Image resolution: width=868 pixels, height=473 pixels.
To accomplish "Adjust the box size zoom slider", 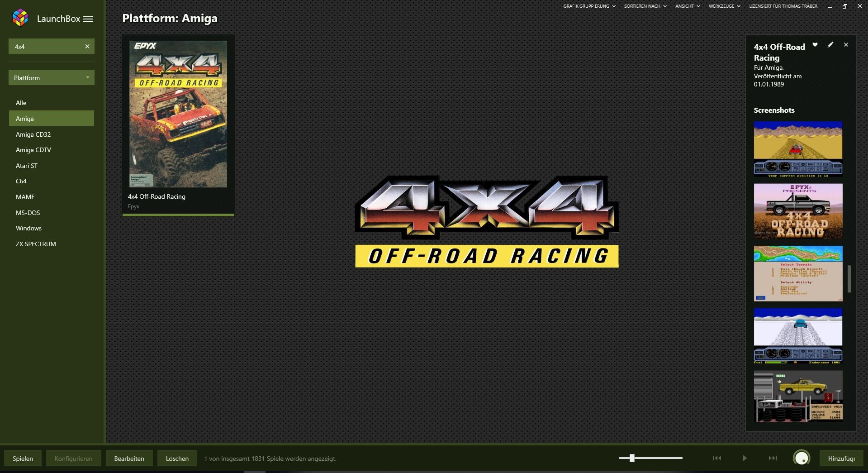I will click(632, 458).
